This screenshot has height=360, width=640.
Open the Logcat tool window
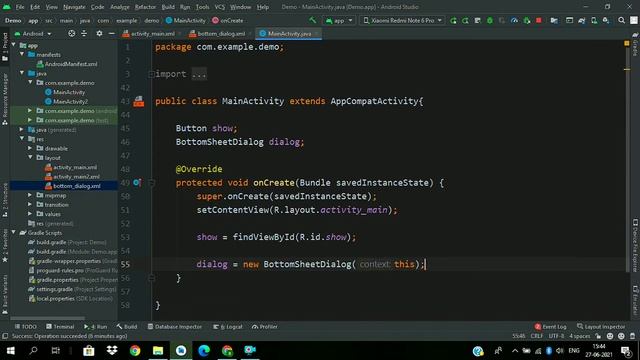(x=228, y=327)
